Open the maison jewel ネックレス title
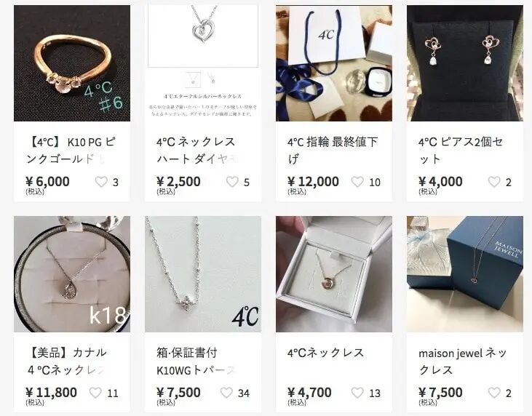The image size is (532, 416). pos(462,361)
